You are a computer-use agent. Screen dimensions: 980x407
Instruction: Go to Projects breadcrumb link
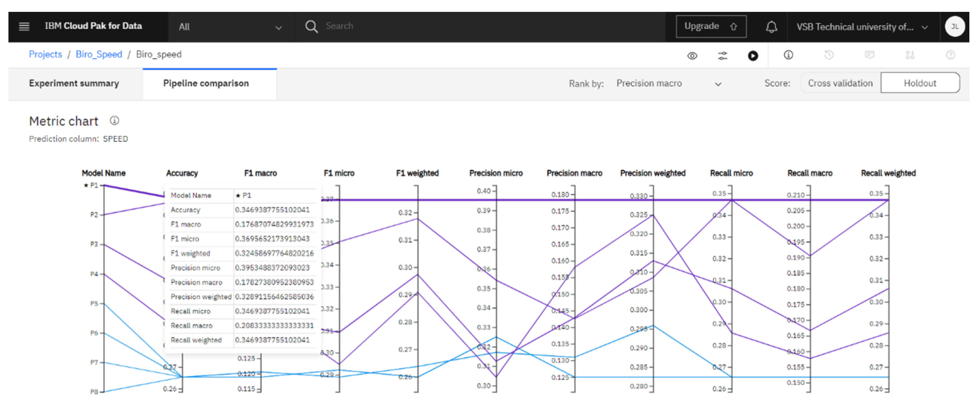click(45, 54)
